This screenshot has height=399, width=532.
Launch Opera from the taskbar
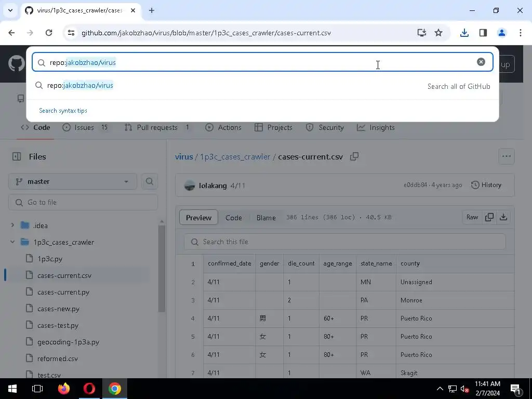[x=89, y=389]
